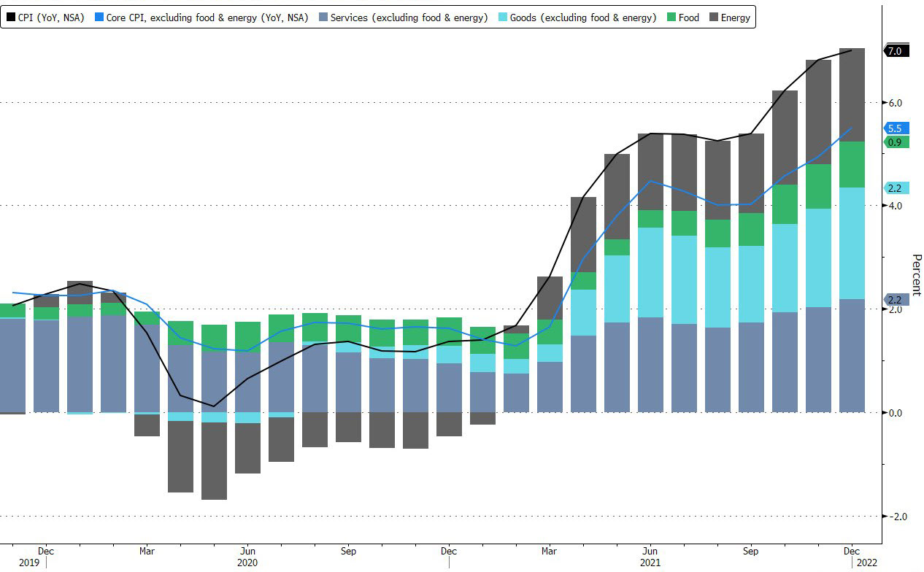Click the 6.0 y-axis tick label
The image size is (924, 572).
point(894,103)
